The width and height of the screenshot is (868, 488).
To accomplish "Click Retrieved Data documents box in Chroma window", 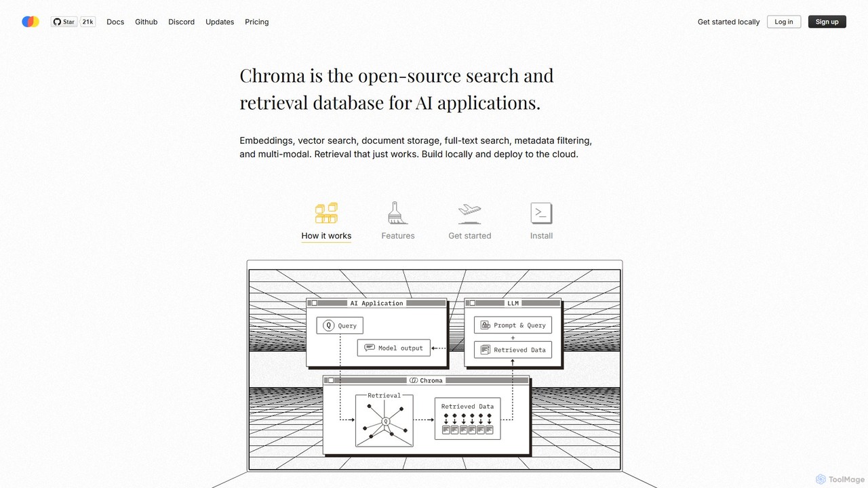I will pos(467,418).
